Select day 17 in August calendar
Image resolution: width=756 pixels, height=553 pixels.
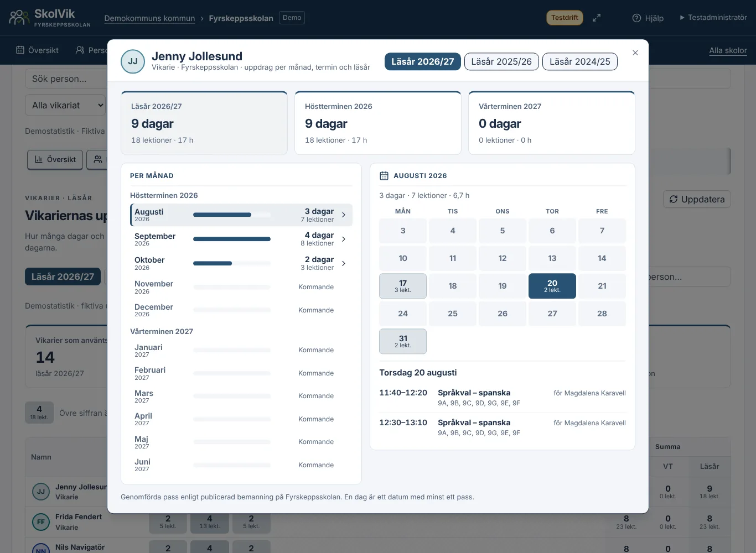pos(403,286)
